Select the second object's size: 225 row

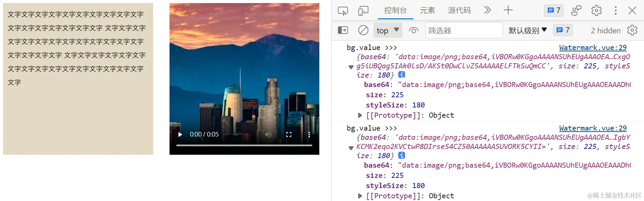(385, 175)
